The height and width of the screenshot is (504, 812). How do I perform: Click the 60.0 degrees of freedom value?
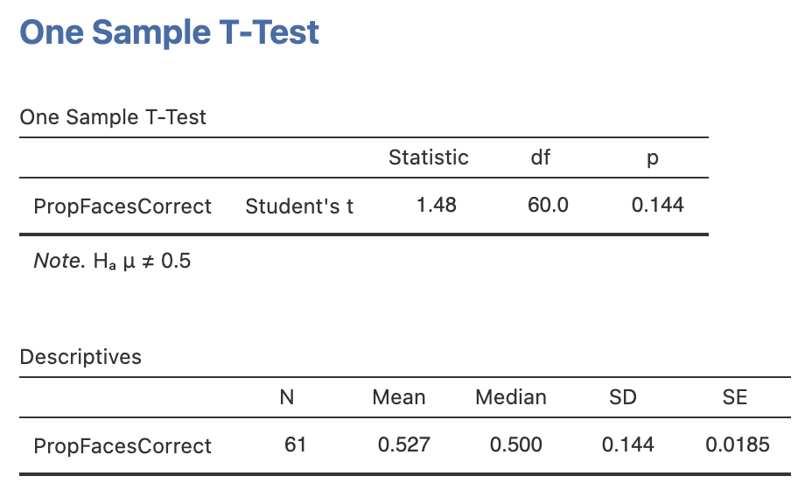[x=548, y=205]
